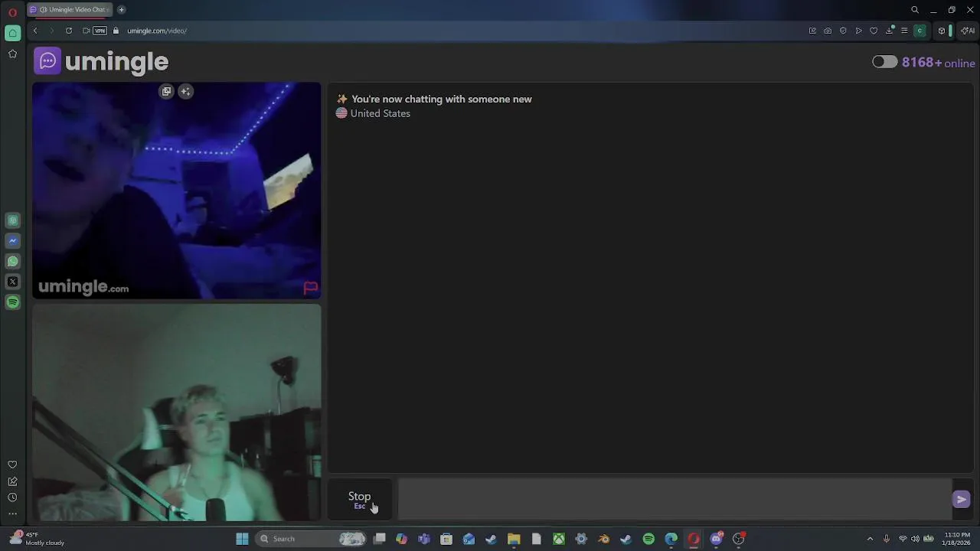
Task: Open the Opera menu logo
Action: point(12,11)
